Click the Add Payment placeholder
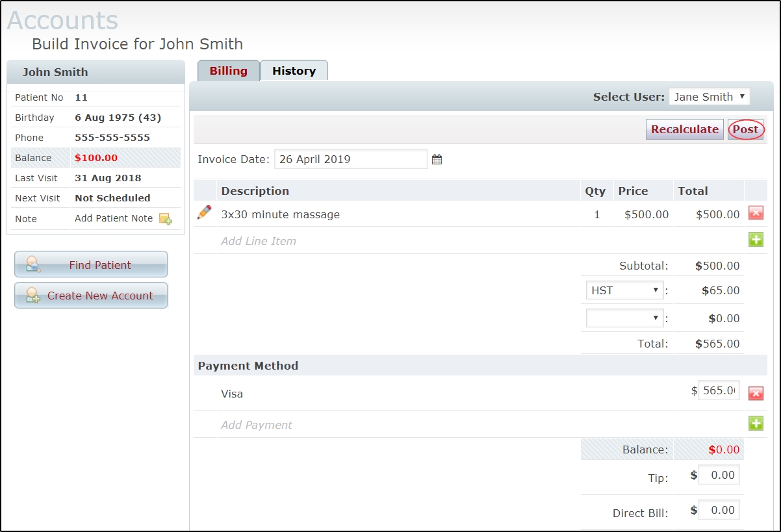Viewport: 781px width, 532px height. click(257, 425)
